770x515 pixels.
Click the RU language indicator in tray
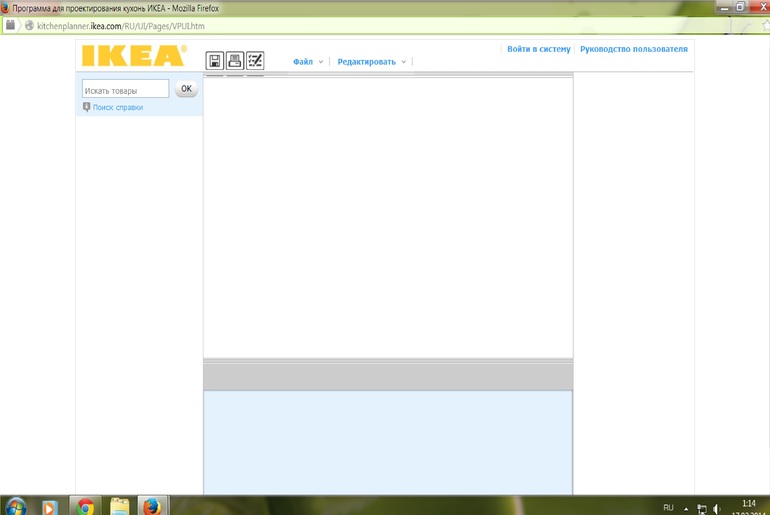668,507
